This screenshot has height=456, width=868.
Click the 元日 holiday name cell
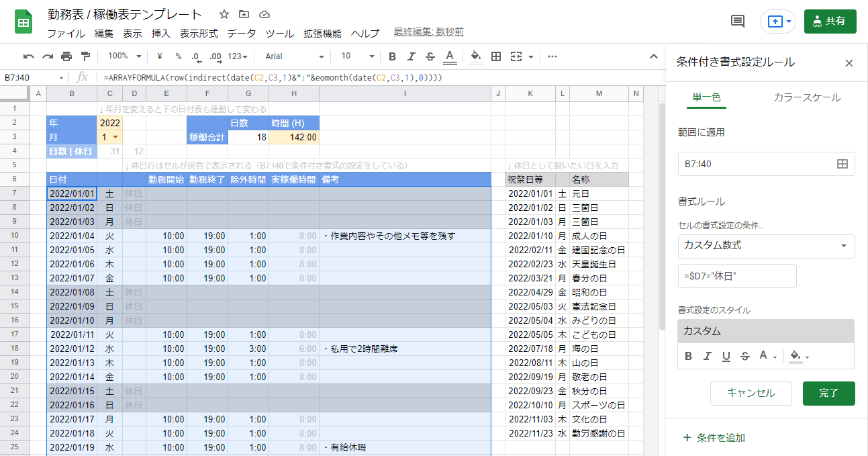click(x=599, y=193)
